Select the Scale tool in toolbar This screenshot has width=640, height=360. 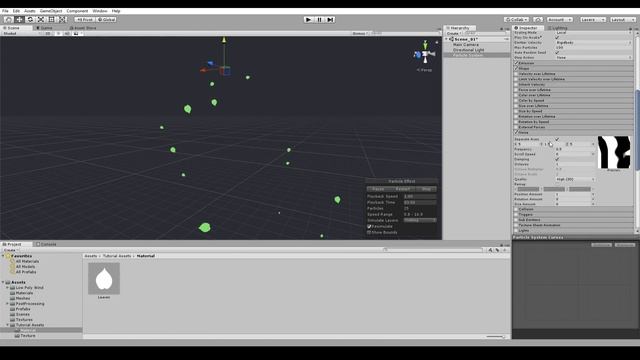(x=41, y=19)
